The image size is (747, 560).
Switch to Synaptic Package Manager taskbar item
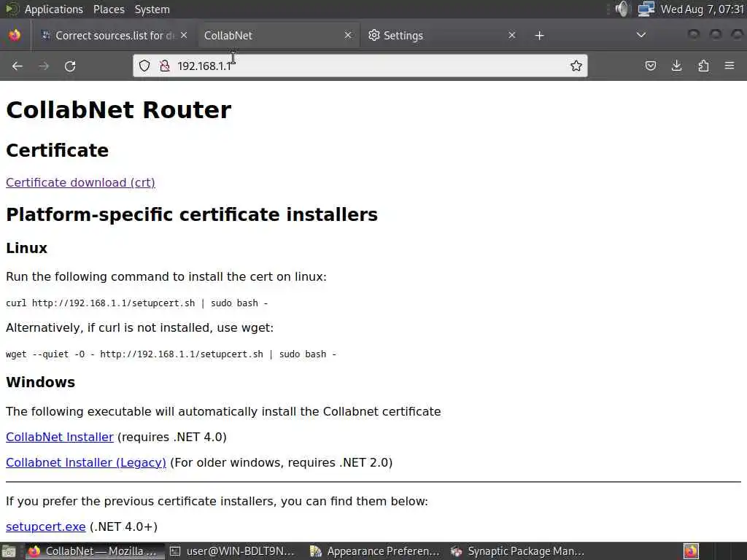[518, 551]
